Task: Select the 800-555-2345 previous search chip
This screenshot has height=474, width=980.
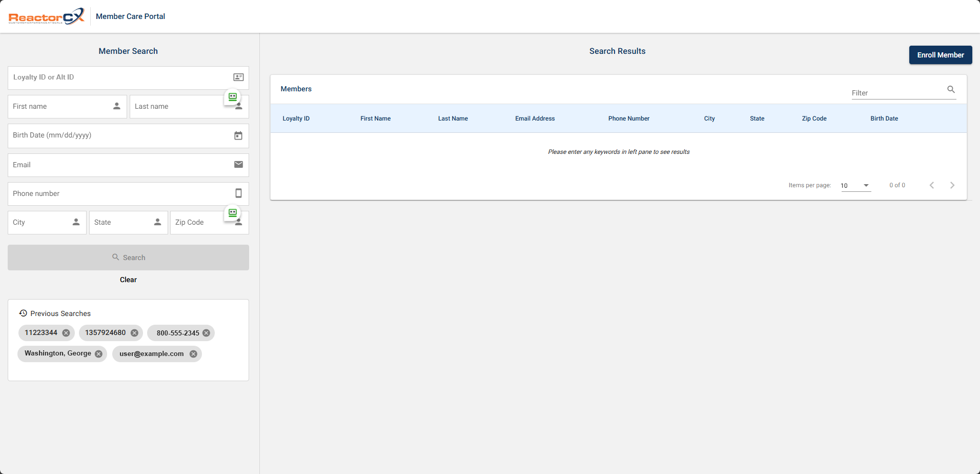Action: click(177, 333)
